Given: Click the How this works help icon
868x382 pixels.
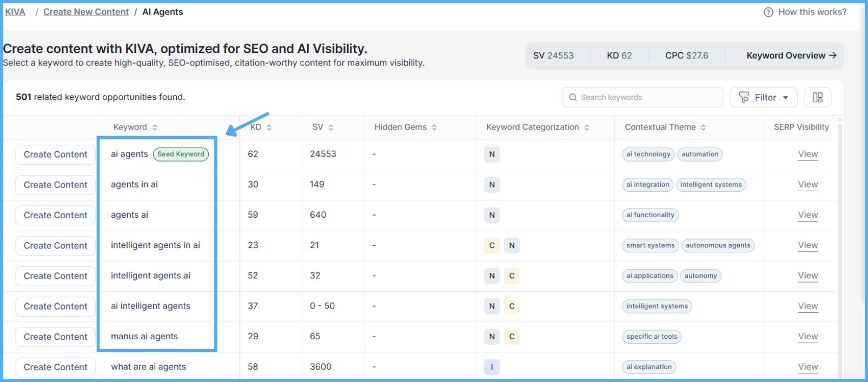Looking at the screenshot, I should pyautogui.click(x=768, y=12).
